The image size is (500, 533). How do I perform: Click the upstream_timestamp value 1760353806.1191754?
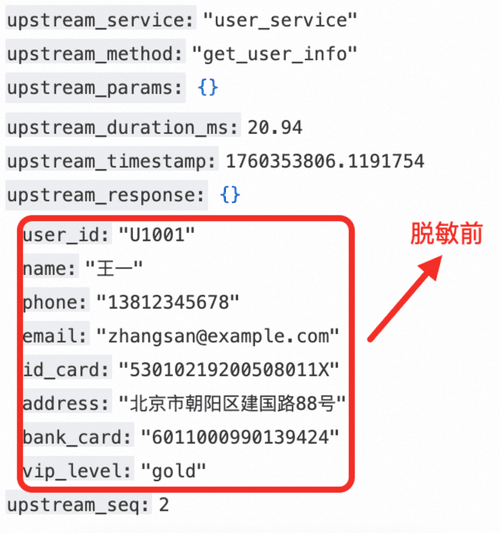point(325,161)
